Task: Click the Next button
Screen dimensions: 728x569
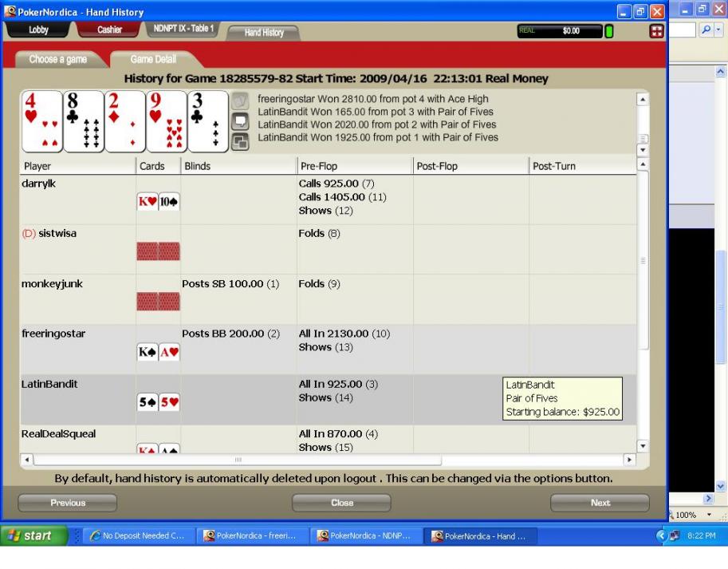Action: coord(600,503)
